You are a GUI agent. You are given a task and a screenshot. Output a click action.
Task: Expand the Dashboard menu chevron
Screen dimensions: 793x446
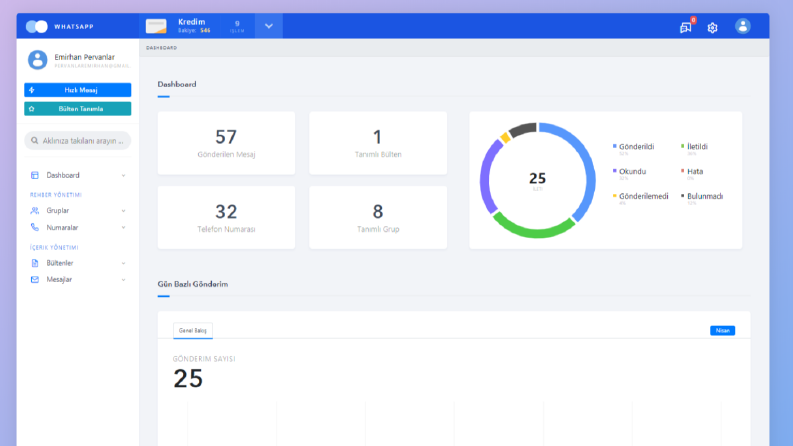coord(123,175)
